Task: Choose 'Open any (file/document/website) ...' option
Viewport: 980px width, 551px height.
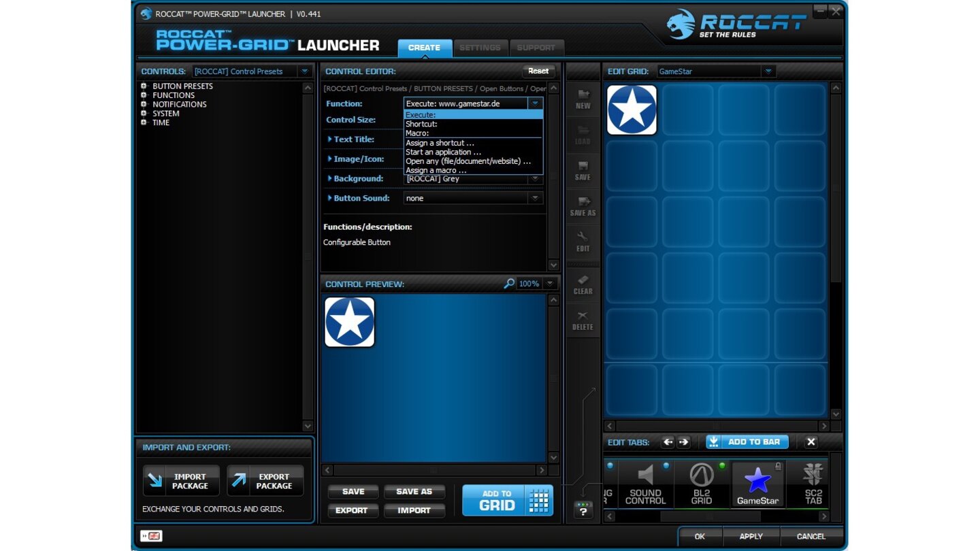Action: point(473,161)
